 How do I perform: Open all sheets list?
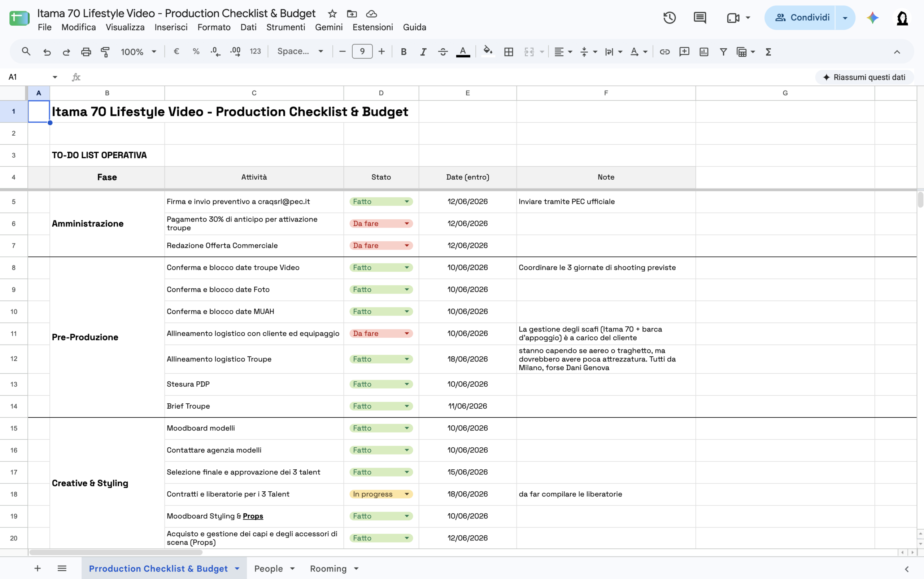[62, 569]
